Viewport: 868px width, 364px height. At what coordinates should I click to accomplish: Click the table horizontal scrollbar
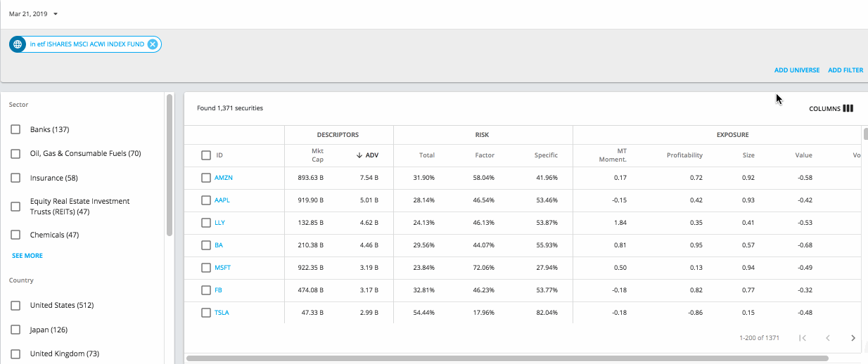[507, 359]
